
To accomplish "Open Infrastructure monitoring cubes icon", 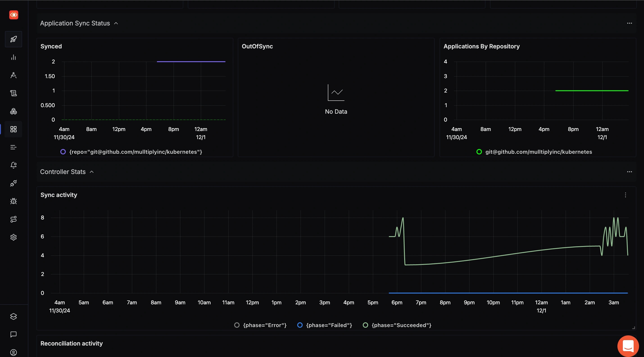I will coord(14,111).
